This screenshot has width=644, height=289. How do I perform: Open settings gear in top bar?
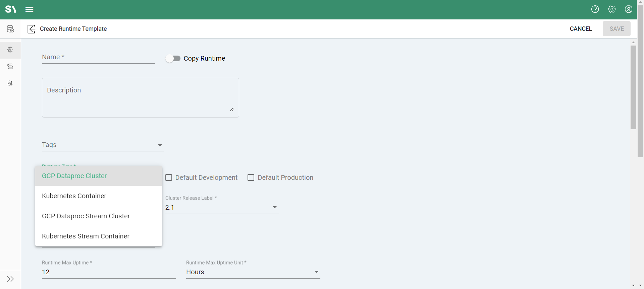click(612, 9)
